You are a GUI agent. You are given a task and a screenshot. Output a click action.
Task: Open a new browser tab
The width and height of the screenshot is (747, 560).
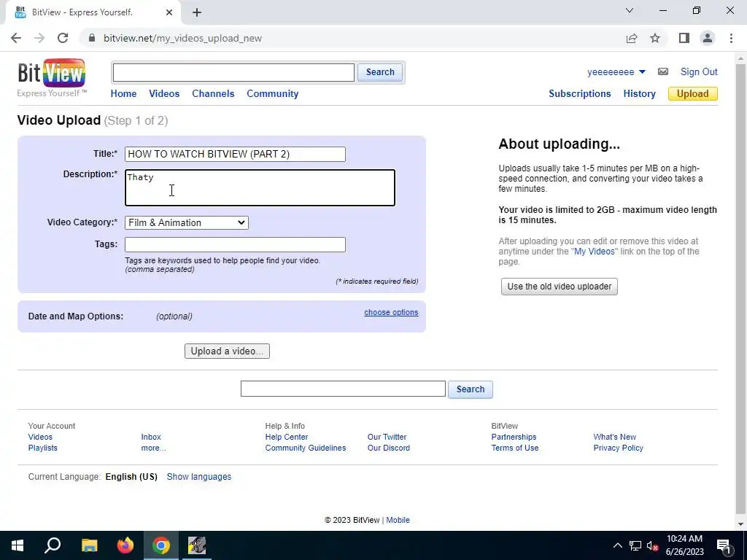click(197, 12)
